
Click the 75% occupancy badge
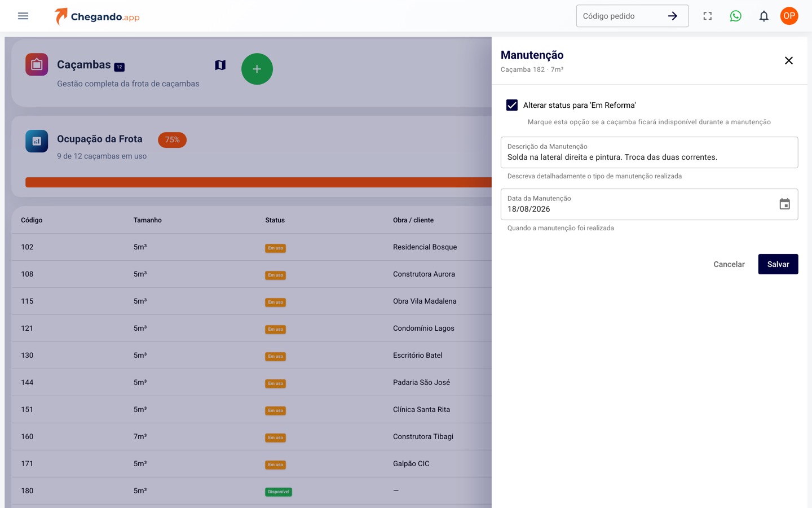pos(172,140)
